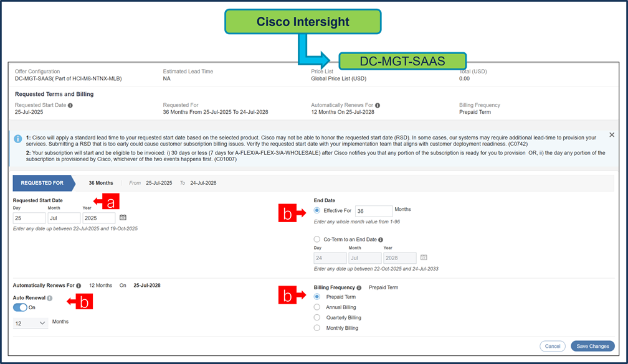Click the Effective For months field showing 36
628x364 pixels.
(x=374, y=211)
